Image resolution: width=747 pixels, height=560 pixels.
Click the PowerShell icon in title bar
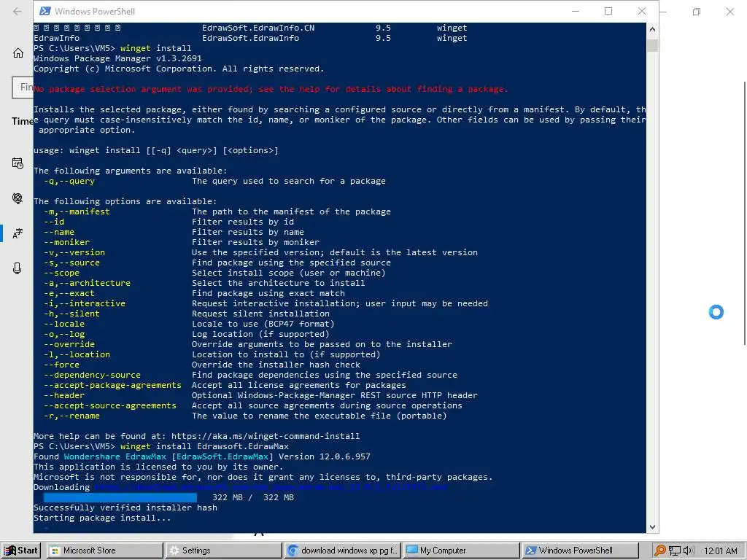point(44,11)
